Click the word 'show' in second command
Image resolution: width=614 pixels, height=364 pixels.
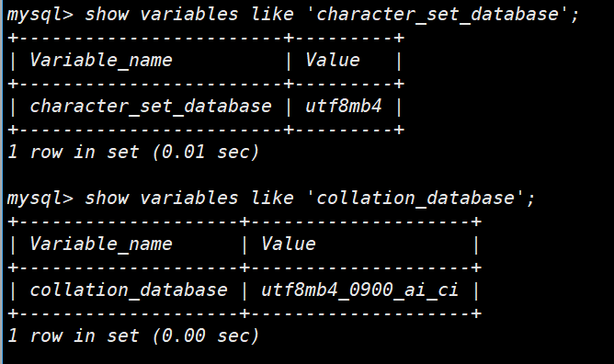pyautogui.click(x=107, y=198)
